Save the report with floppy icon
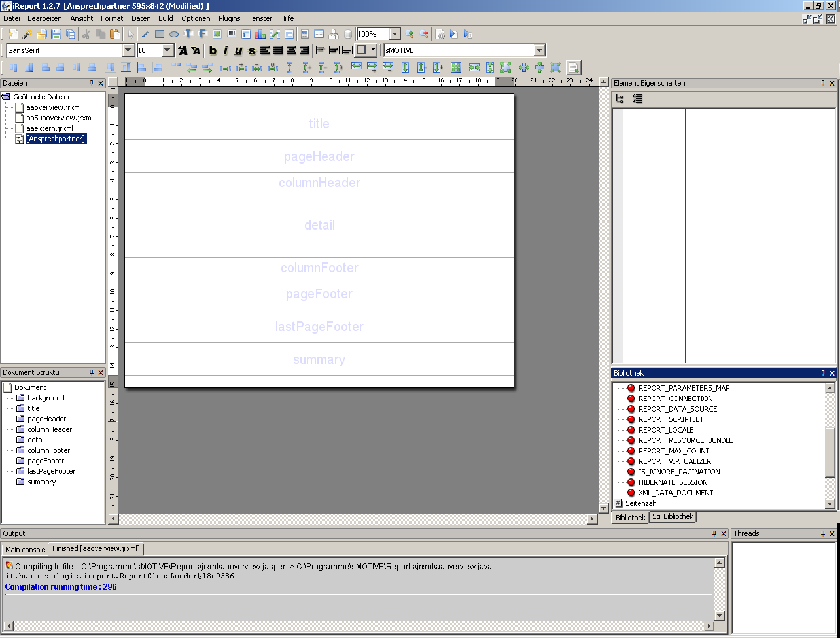Viewport: 840px width, 638px height. tap(56, 34)
